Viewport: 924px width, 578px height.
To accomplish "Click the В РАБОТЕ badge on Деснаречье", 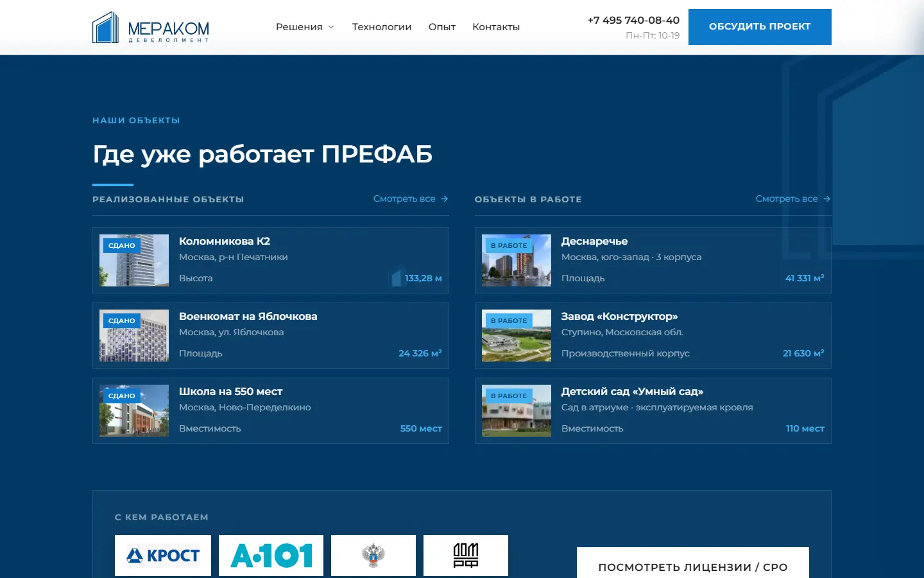I will (x=509, y=245).
